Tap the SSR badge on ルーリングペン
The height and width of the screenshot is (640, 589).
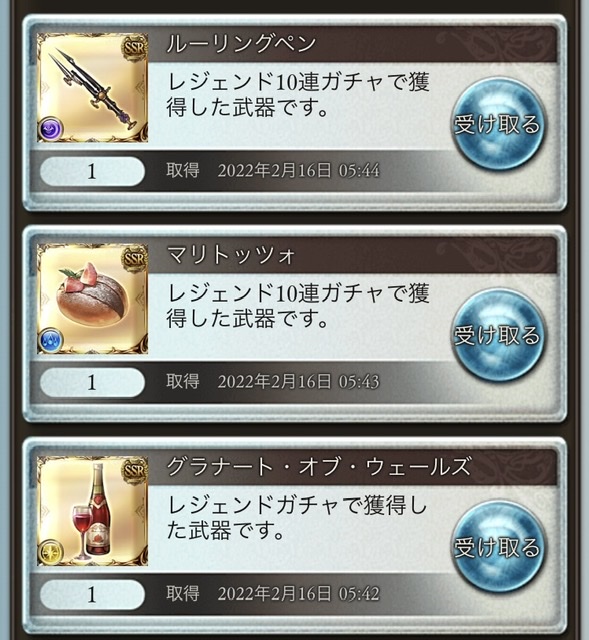click(x=134, y=48)
